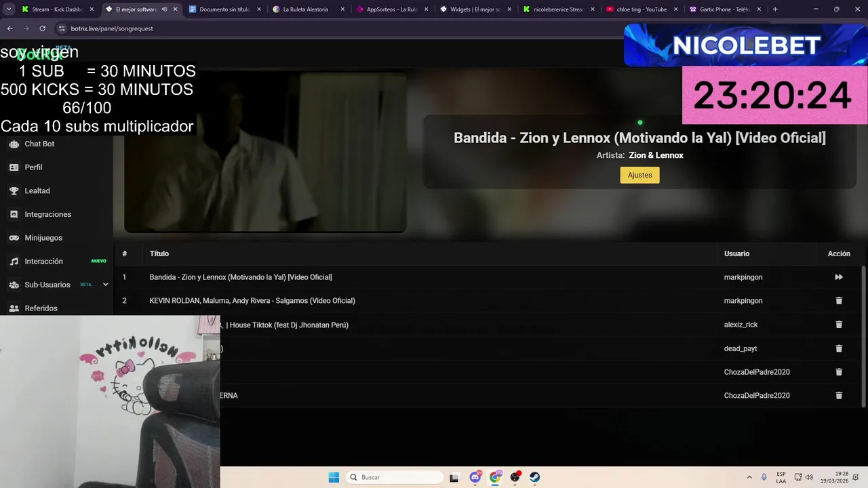The width and height of the screenshot is (868, 488).
Task: Click the Título column header
Action: (159, 253)
